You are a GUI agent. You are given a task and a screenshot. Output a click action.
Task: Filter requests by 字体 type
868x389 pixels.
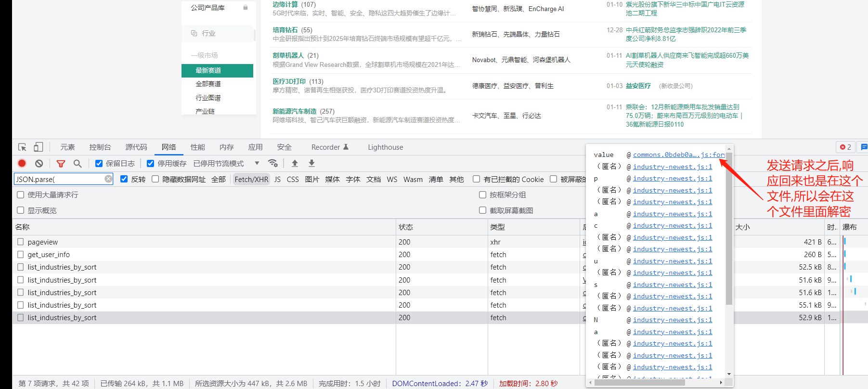tap(353, 179)
